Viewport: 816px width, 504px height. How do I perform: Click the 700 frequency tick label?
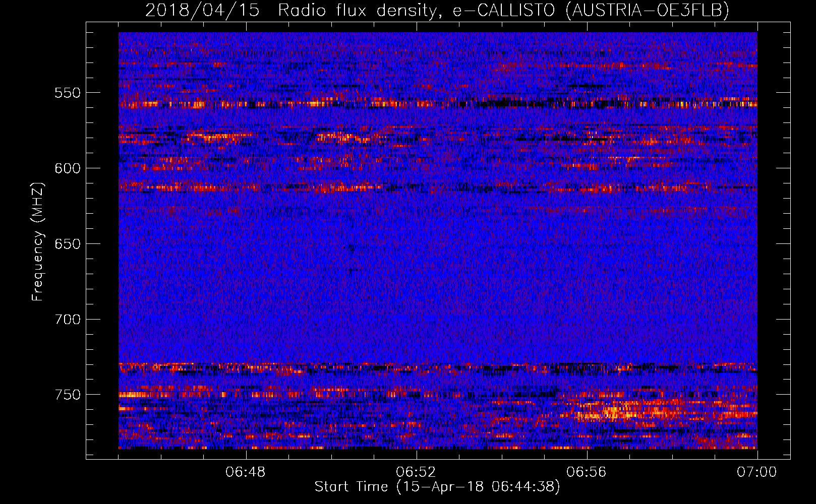tap(68, 319)
